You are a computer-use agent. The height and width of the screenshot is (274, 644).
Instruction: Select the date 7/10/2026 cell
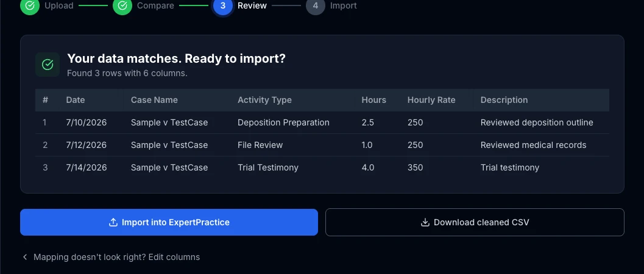pyautogui.click(x=87, y=122)
